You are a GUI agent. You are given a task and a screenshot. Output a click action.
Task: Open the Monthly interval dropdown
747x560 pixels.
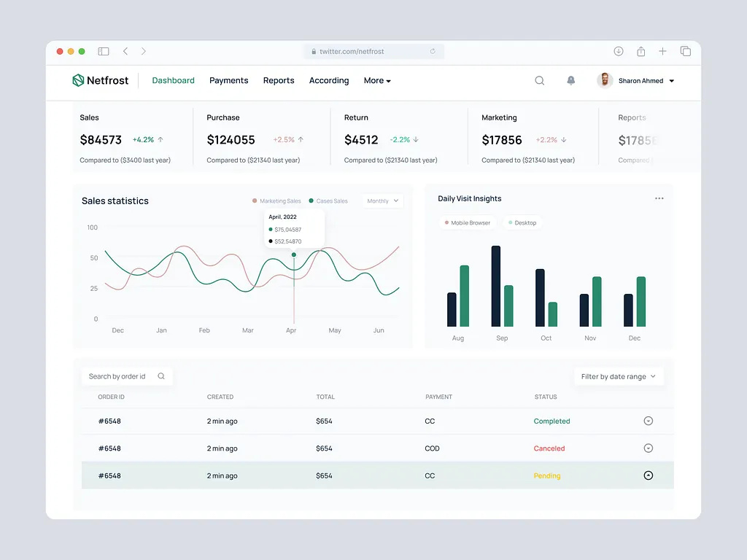point(382,201)
